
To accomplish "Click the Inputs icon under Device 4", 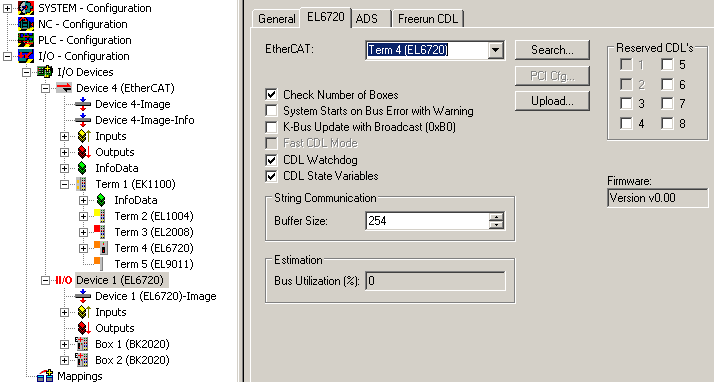I will click(x=84, y=136).
